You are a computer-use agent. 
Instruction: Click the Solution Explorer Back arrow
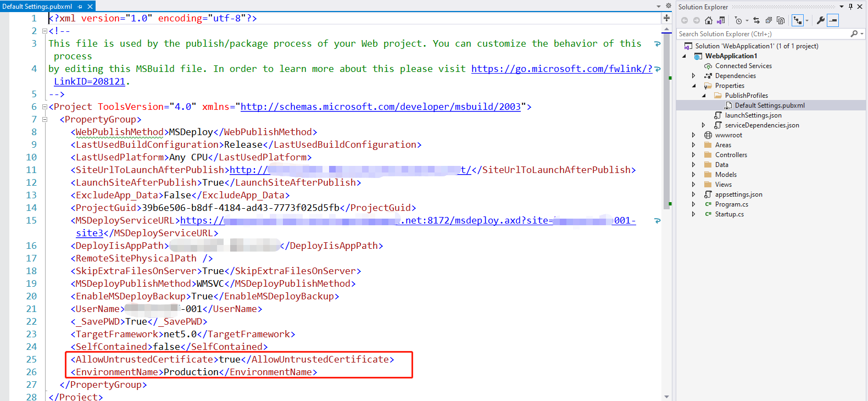[685, 20]
